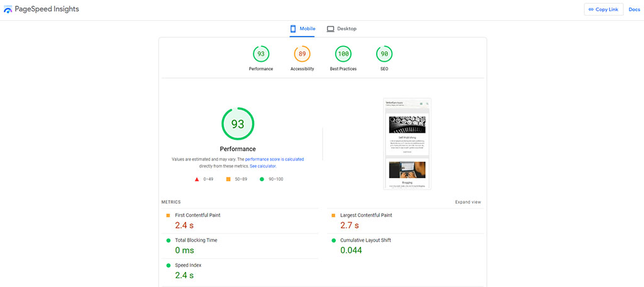Click the 0 ms blocking time value
This screenshot has height=287, width=644.
pyautogui.click(x=184, y=250)
